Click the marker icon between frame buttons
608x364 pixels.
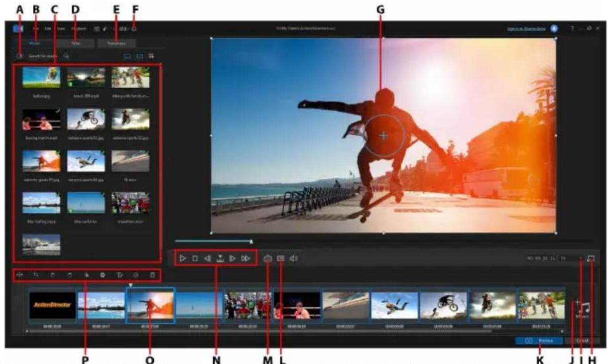coord(220,259)
